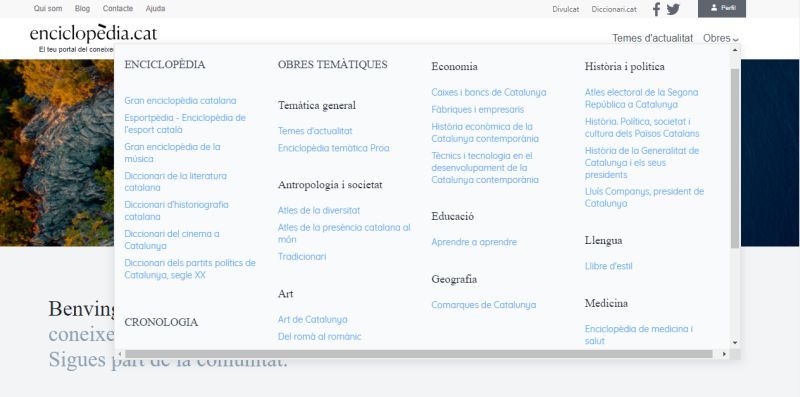
Task: Click the horizontal scrollbar right arrow
Action: [724, 354]
